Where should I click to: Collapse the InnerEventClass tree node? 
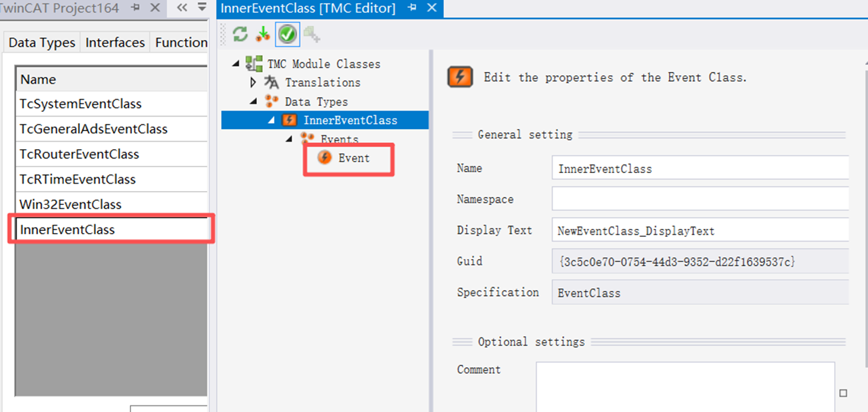tap(272, 120)
